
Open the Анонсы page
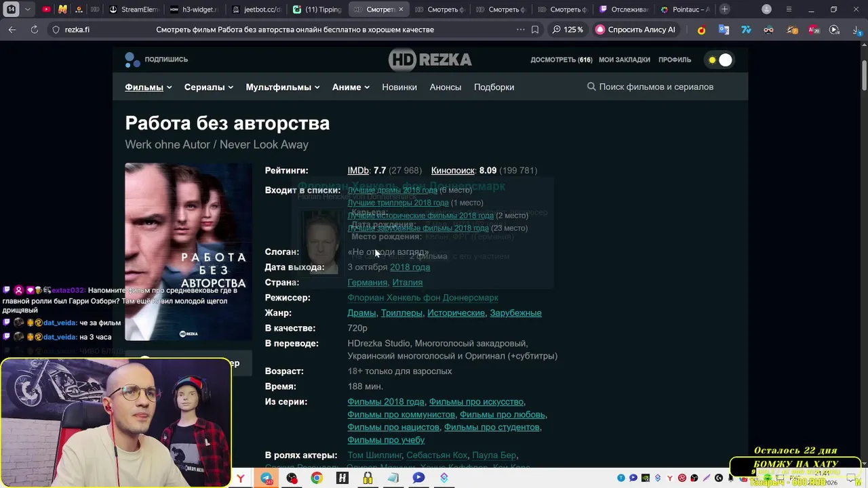[446, 87]
